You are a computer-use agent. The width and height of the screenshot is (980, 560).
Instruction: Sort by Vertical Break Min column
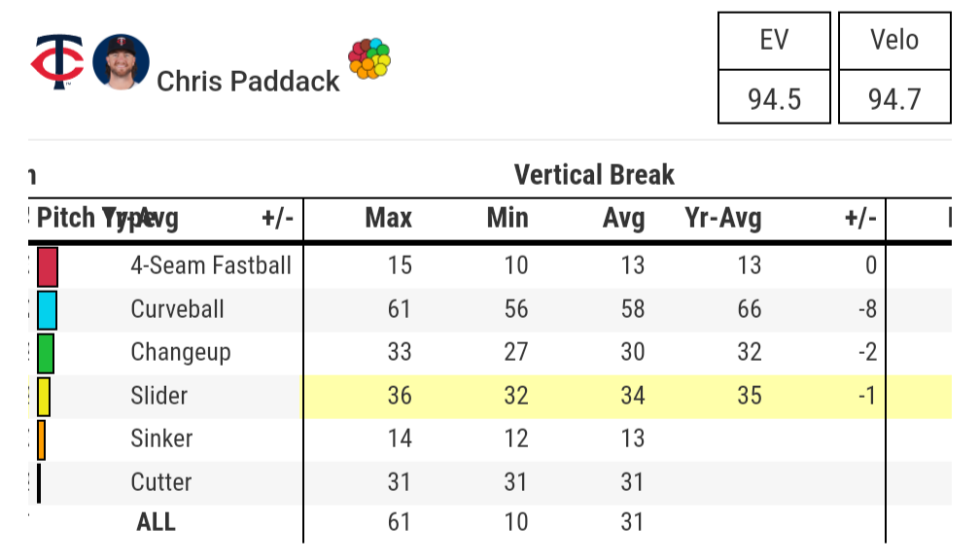[x=507, y=218]
